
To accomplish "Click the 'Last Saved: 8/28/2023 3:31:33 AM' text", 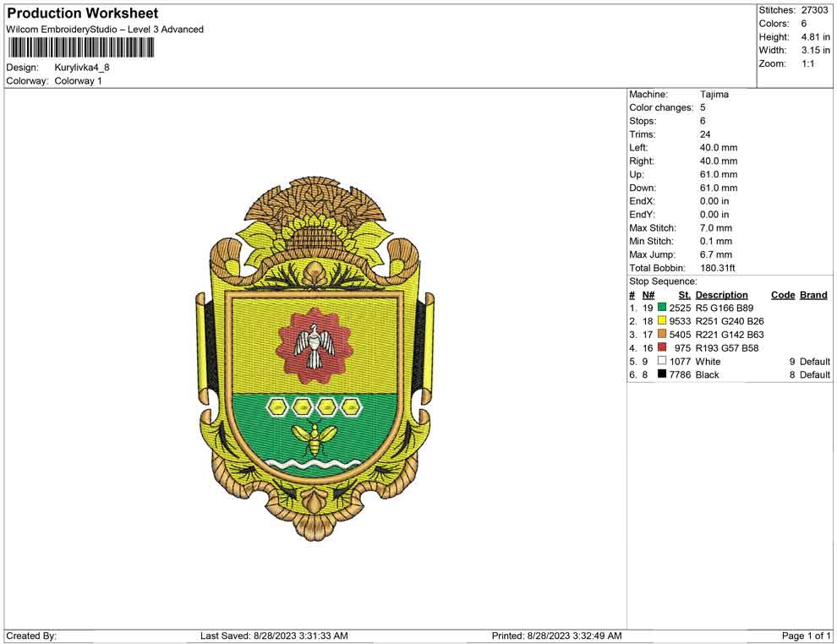I will 275,636.
